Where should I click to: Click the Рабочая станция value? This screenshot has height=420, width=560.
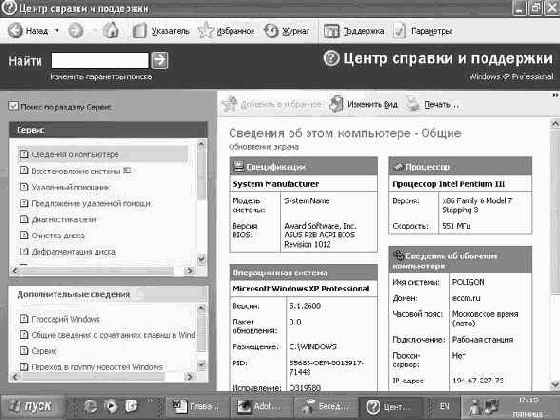(x=482, y=339)
